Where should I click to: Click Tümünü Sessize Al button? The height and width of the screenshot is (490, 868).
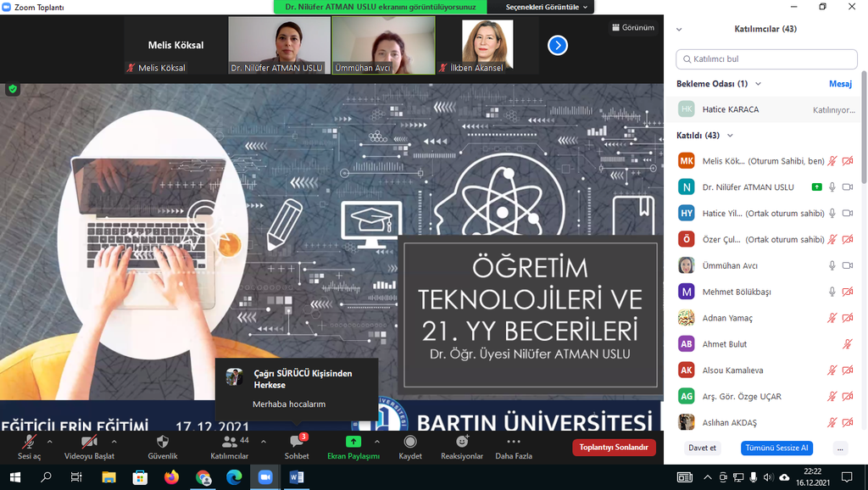pos(776,448)
